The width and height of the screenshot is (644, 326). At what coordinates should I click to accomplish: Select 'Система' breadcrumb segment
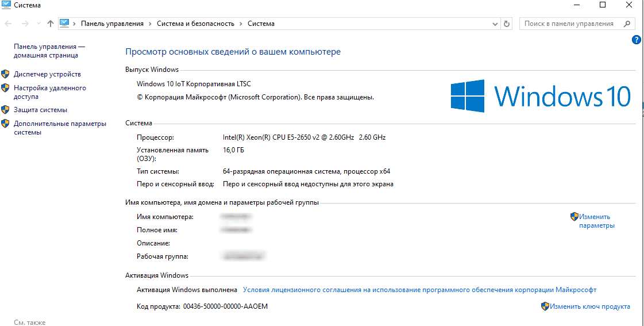[x=261, y=24]
